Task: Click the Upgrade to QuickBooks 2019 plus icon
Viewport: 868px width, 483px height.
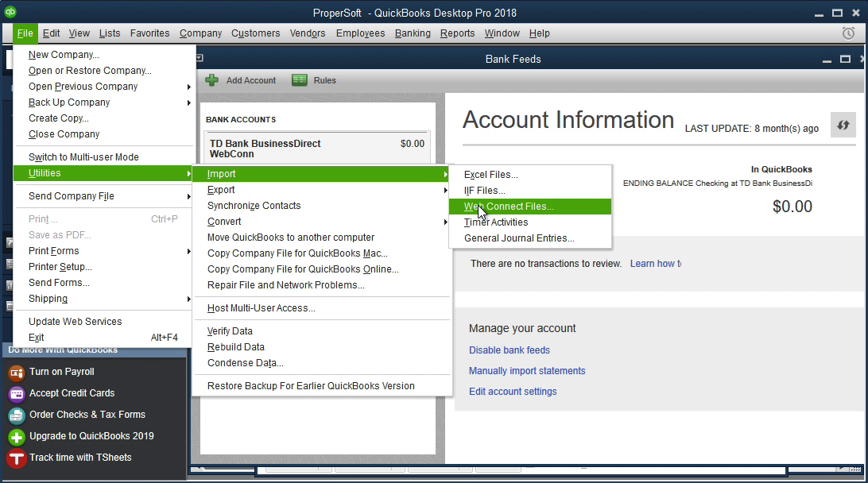Action: pyautogui.click(x=17, y=437)
